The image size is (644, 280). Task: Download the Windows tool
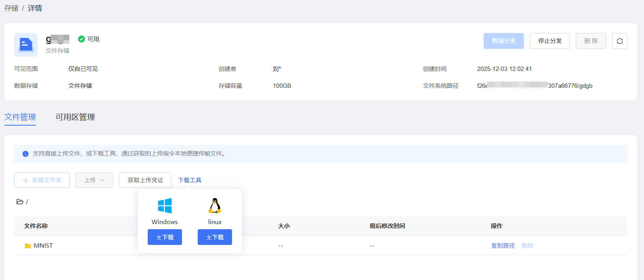tap(165, 237)
